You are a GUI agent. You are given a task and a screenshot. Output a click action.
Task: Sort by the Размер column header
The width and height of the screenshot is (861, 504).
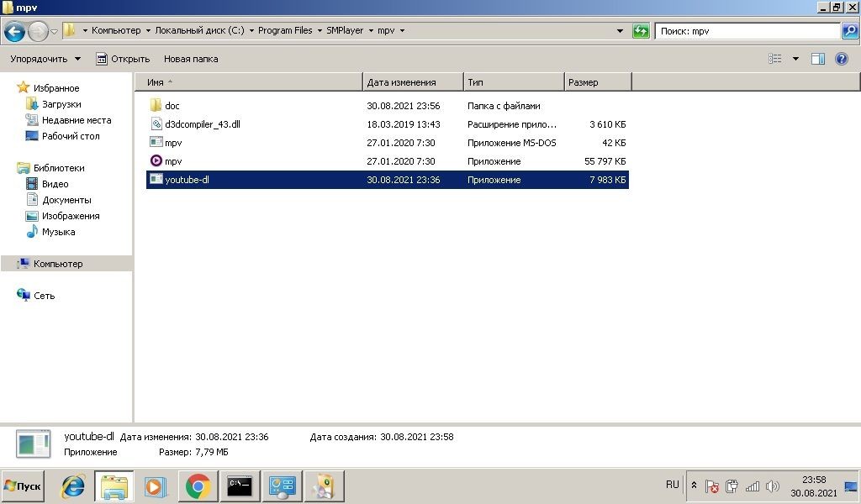coord(598,82)
